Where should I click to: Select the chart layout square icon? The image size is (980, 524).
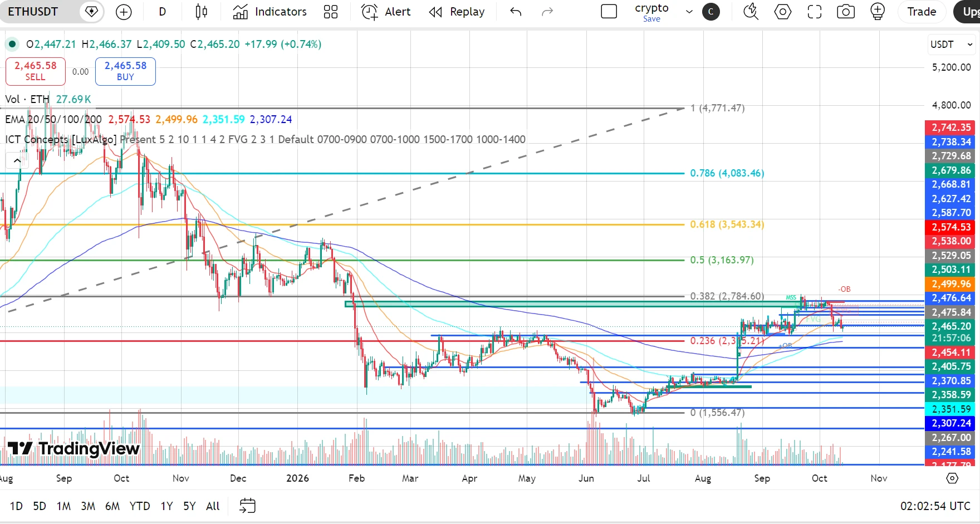point(609,12)
